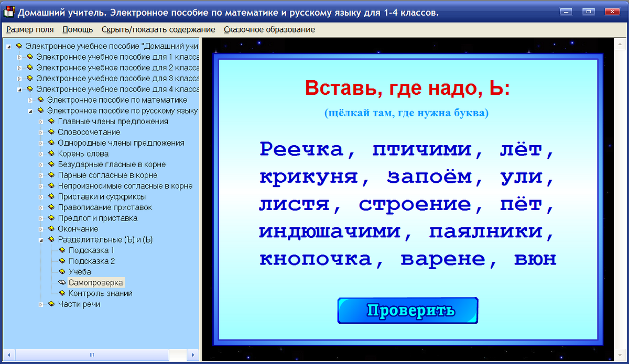Expand the 'Словосочетание' tree node

[x=41, y=132]
